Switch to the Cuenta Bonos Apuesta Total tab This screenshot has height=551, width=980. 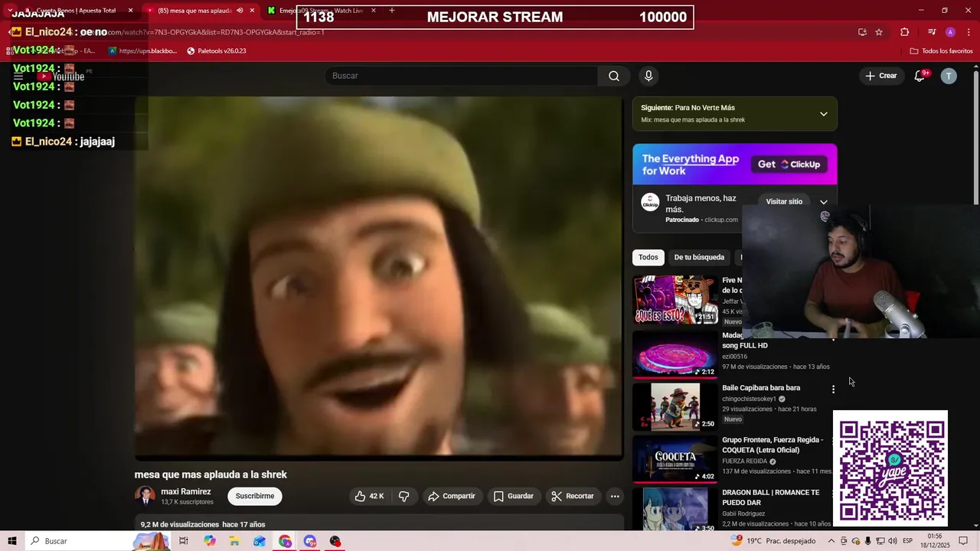coord(75,11)
